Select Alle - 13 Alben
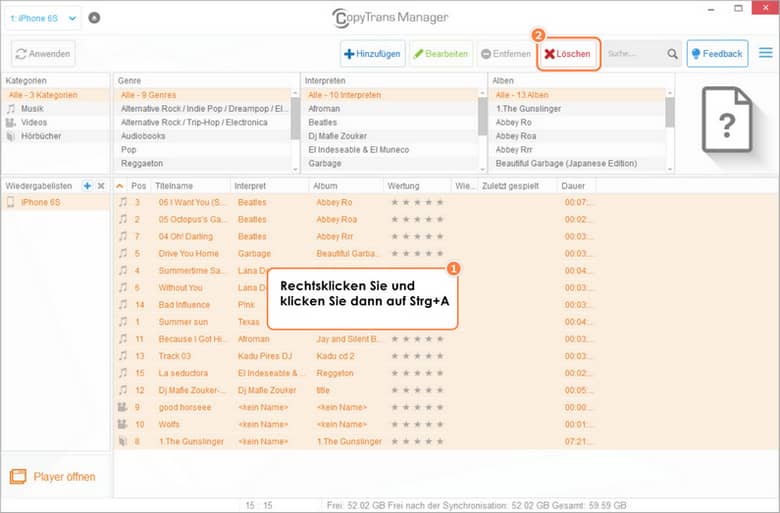780x513 pixels. point(578,95)
